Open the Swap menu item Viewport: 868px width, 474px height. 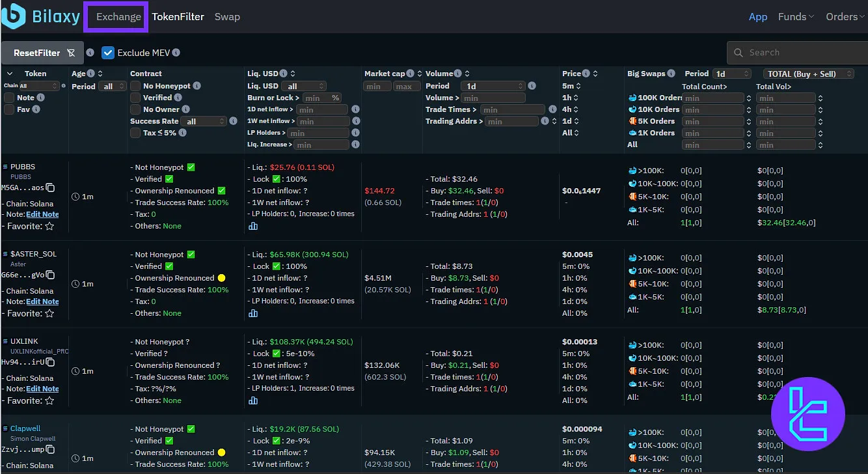click(x=227, y=17)
